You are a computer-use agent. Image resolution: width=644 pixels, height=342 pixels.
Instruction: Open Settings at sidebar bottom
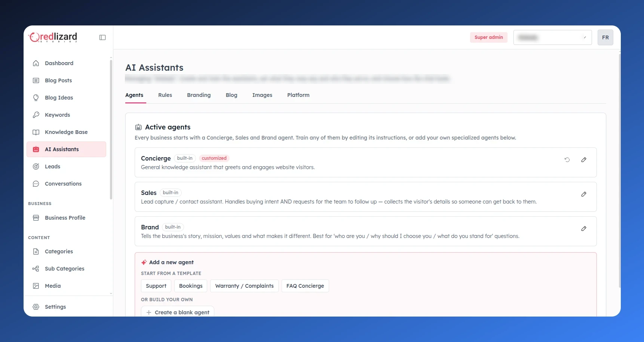click(x=67, y=307)
